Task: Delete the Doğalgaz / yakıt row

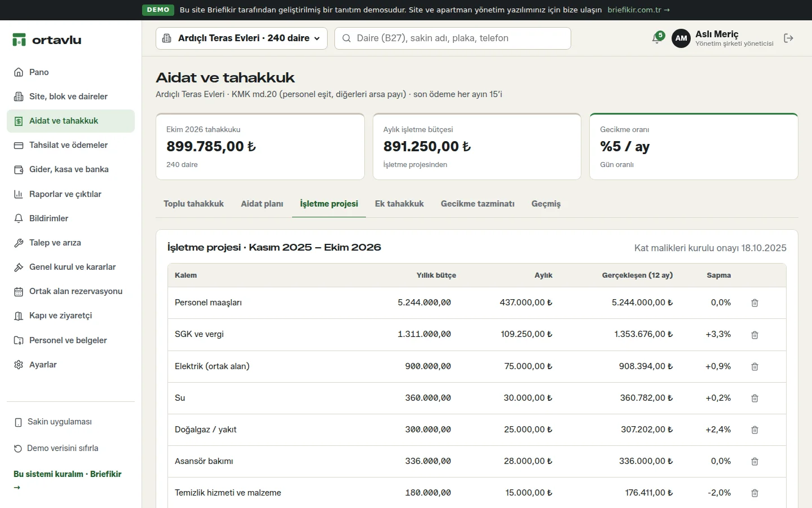Action: pyautogui.click(x=754, y=430)
